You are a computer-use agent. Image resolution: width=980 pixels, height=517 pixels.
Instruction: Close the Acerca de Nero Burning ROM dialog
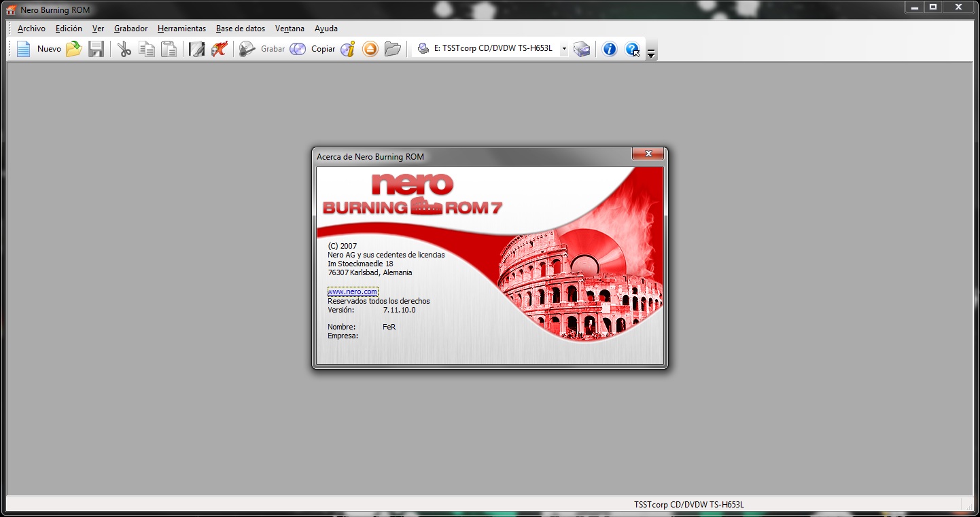648,154
